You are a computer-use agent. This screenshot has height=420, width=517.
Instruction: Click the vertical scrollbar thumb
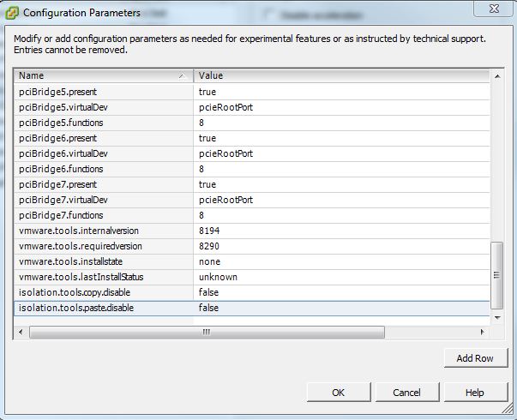click(x=497, y=275)
